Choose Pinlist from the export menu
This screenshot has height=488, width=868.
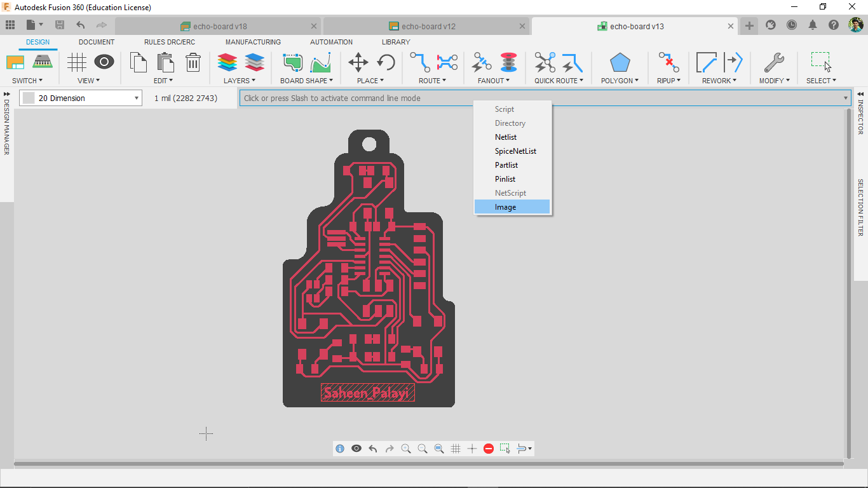pos(512,179)
